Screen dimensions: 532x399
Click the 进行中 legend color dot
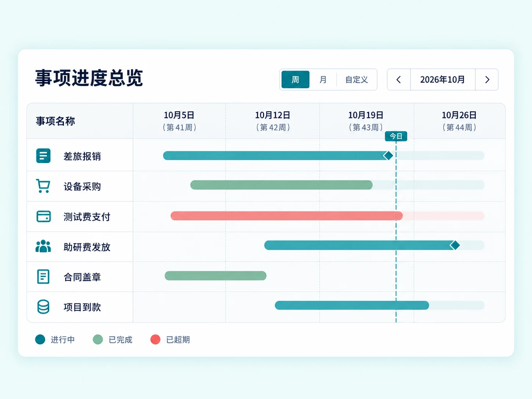click(40, 339)
